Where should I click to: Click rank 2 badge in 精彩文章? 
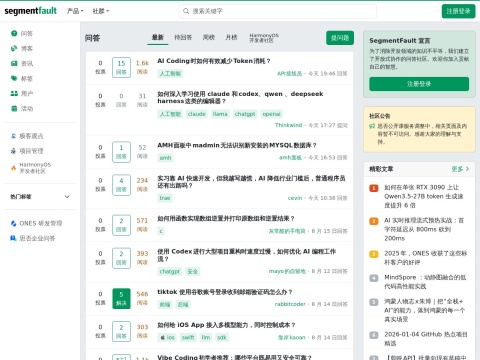[x=374, y=221]
